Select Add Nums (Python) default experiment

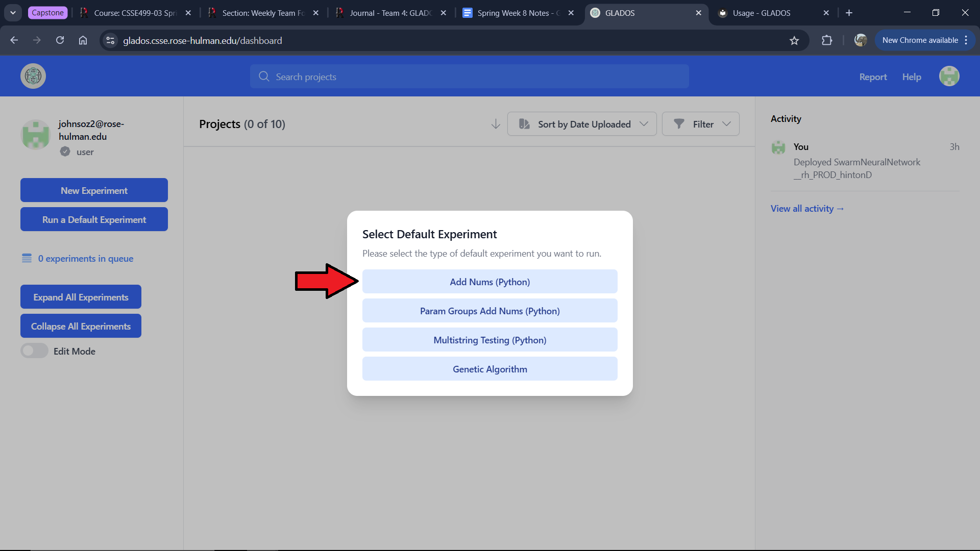coord(489,282)
